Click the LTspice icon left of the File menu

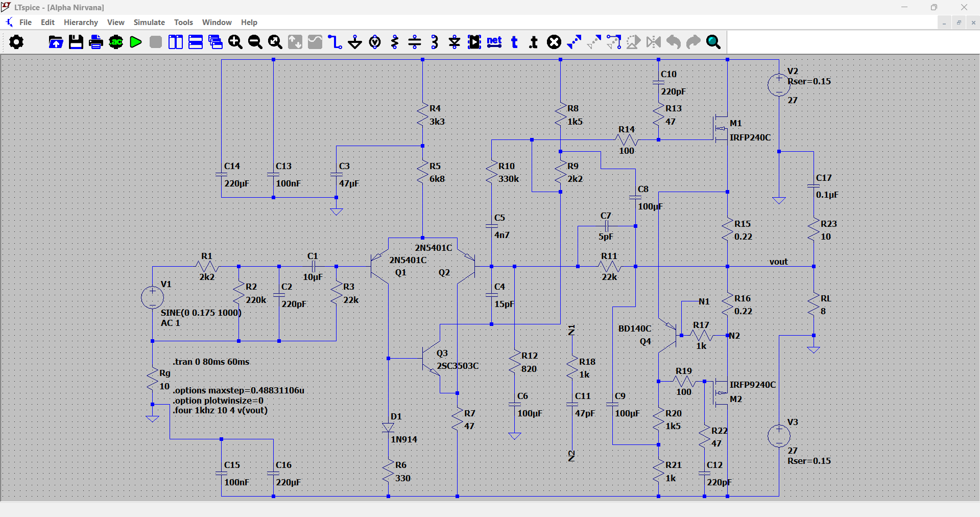click(x=9, y=22)
